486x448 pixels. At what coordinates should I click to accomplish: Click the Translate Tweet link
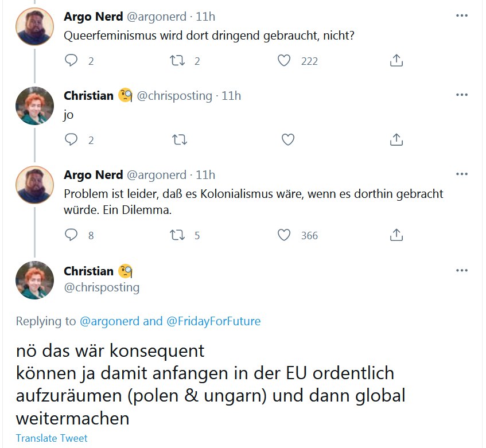tap(52, 438)
